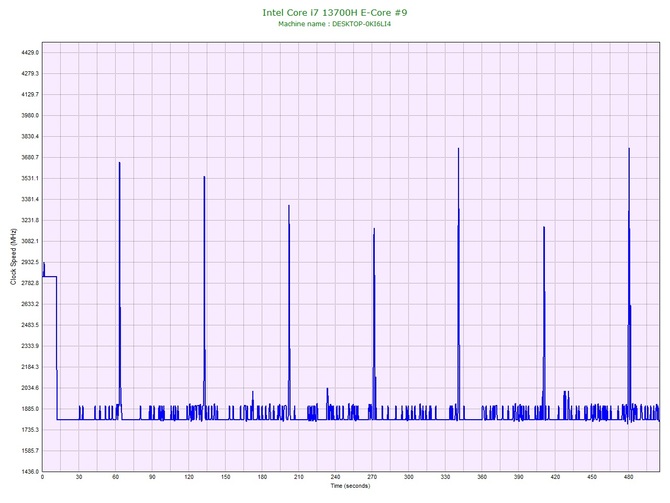Click the 120 tick on time axis

[189, 477]
